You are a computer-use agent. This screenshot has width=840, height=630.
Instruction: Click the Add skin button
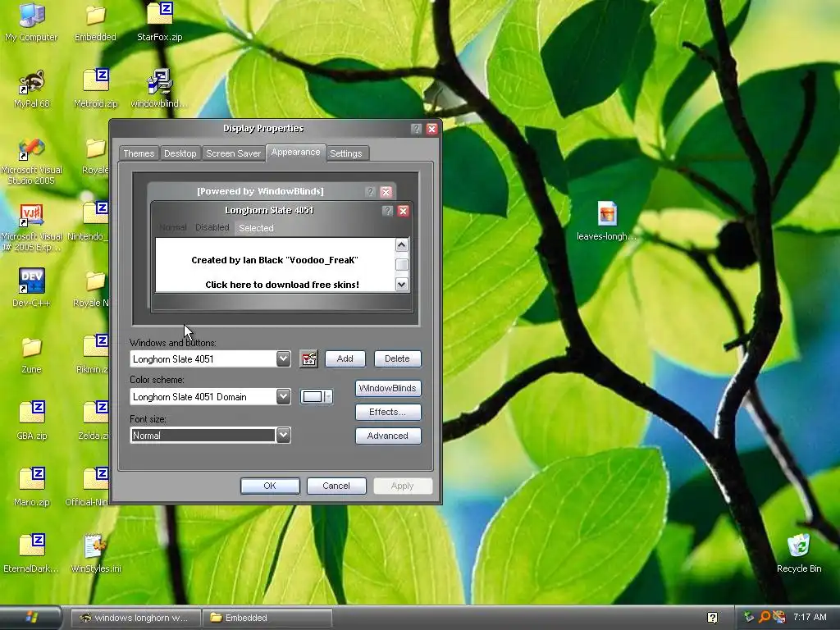tap(345, 359)
